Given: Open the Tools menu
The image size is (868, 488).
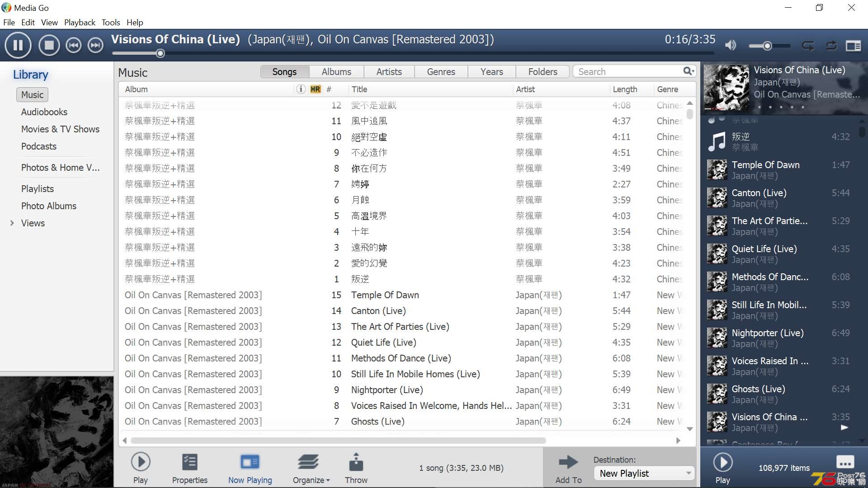Looking at the screenshot, I should coord(111,22).
